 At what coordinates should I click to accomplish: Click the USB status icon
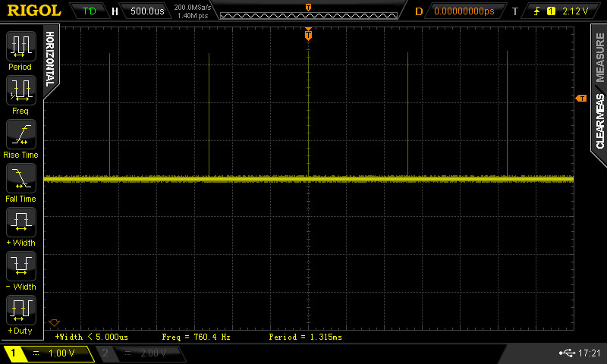[567, 353]
